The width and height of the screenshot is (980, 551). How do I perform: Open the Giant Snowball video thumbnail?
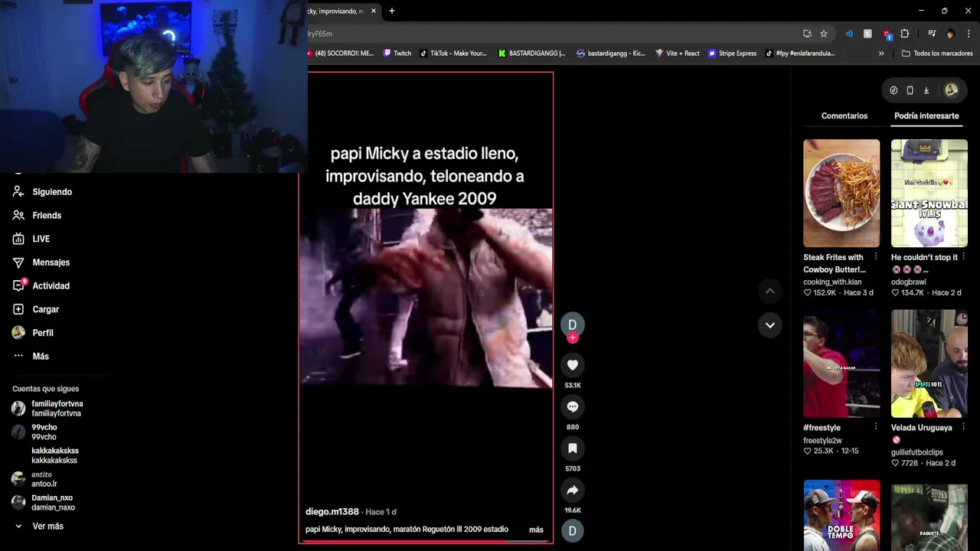pyautogui.click(x=929, y=193)
